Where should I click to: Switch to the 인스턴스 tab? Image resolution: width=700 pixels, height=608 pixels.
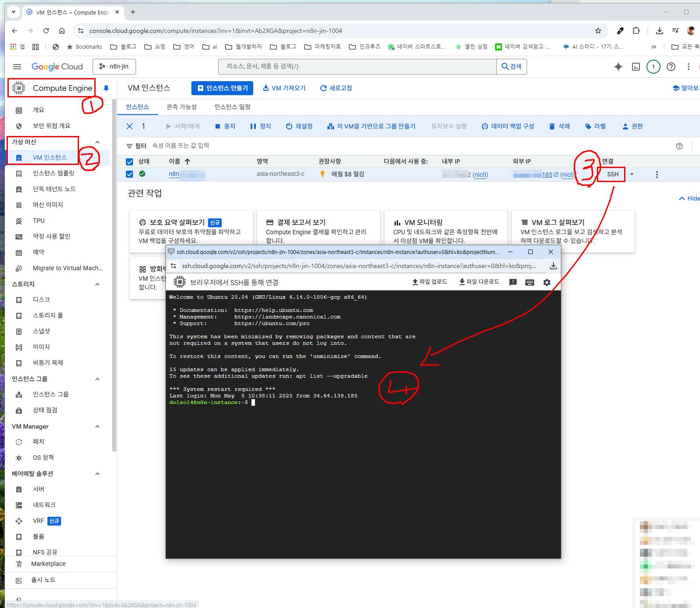pyautogui.click(x=137, y=107)
